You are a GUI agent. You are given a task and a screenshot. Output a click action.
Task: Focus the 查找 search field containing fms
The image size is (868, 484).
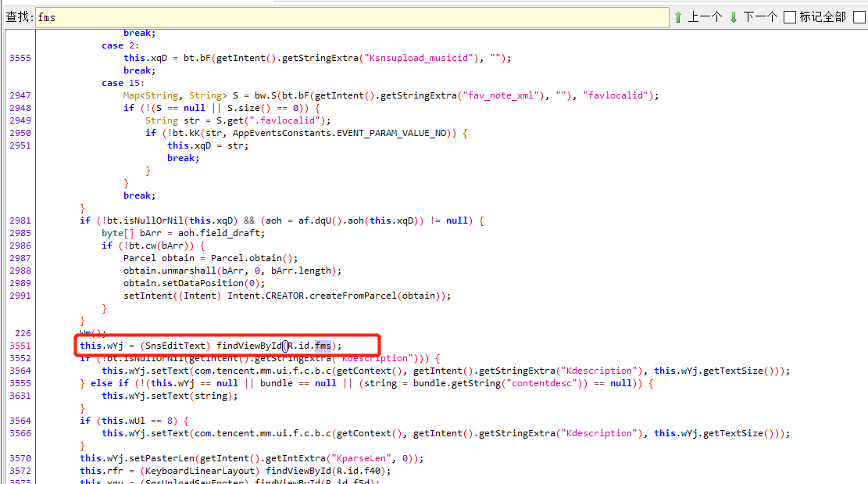point(352,17)
